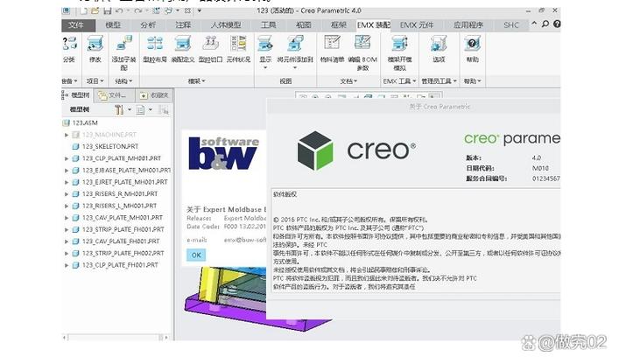This screenshot has width=619, height=364.
Task: Open model tree settings hammer icon
Action: 119,110
